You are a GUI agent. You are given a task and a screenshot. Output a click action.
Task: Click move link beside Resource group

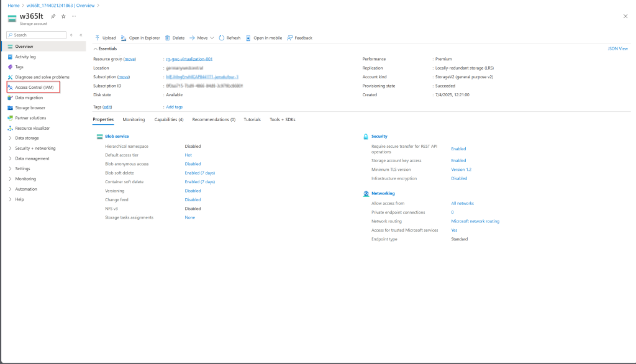coord(129,59)
